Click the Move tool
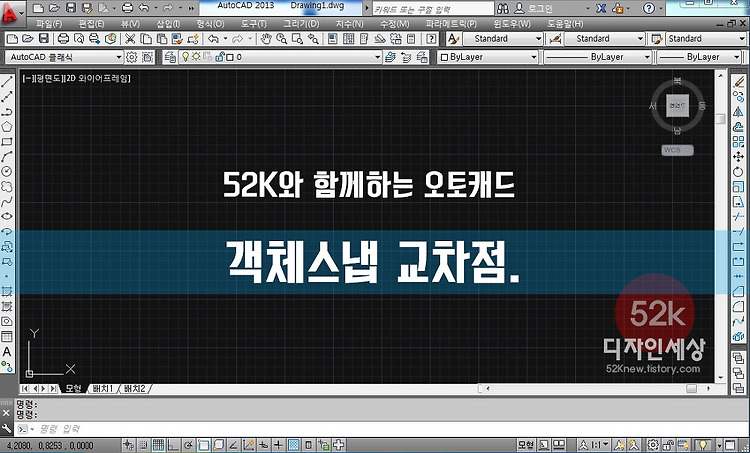Screen dimensions: 750x453 coord(739,156)
